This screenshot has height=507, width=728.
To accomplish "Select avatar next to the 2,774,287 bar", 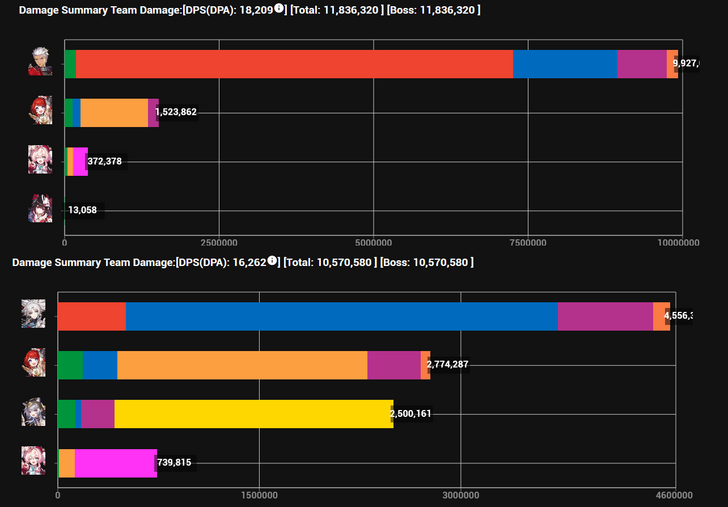I will coord(34,364).
